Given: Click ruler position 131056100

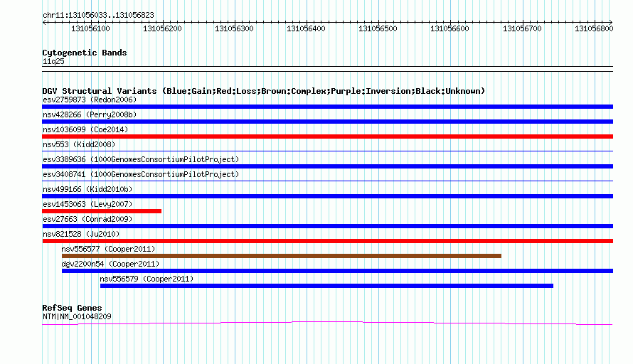Looking at the screenshot, I should [x=90, y=28].
